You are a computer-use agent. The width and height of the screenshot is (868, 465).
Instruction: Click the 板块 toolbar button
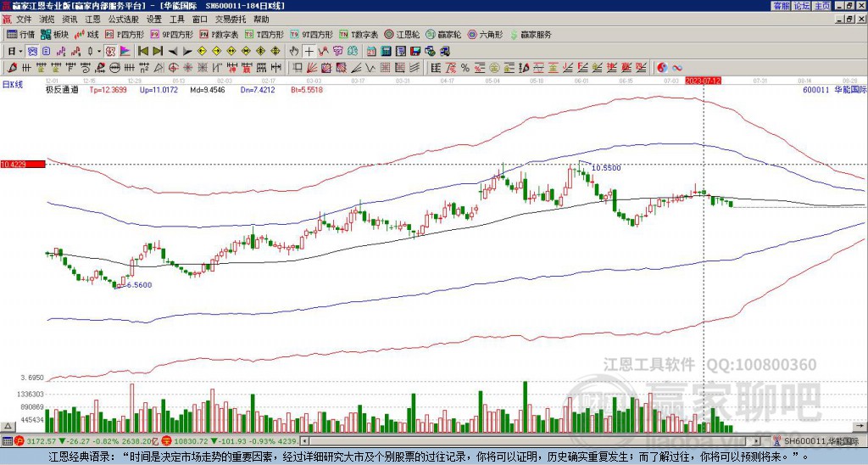[x=54, y=34]
